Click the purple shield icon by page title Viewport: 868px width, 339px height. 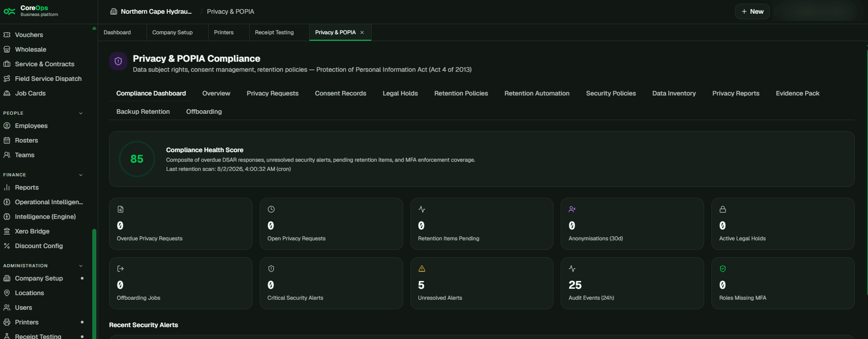pyautogui.click(x=118, y=61)
